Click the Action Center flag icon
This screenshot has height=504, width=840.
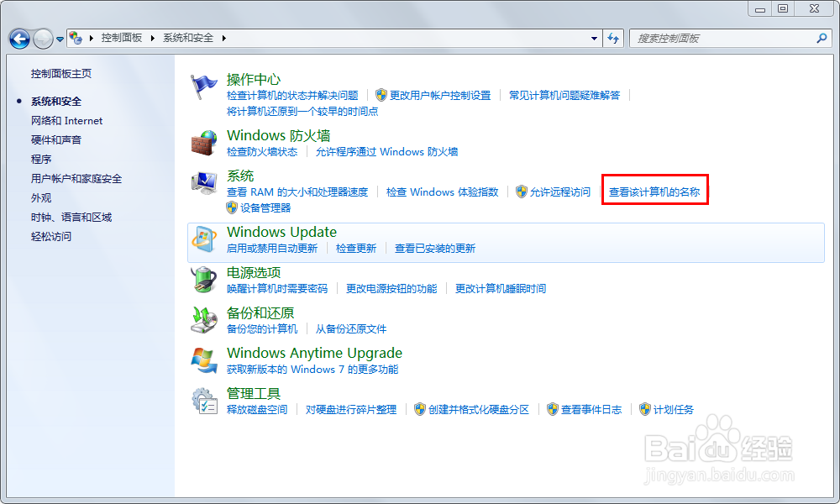coord(203,87)
